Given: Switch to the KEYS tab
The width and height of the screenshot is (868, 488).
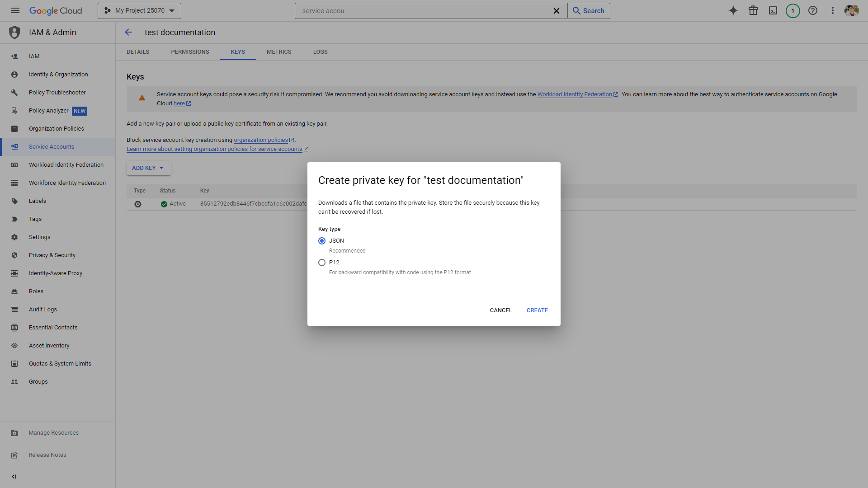Looking at the screenshot, I should pos(238,52).
